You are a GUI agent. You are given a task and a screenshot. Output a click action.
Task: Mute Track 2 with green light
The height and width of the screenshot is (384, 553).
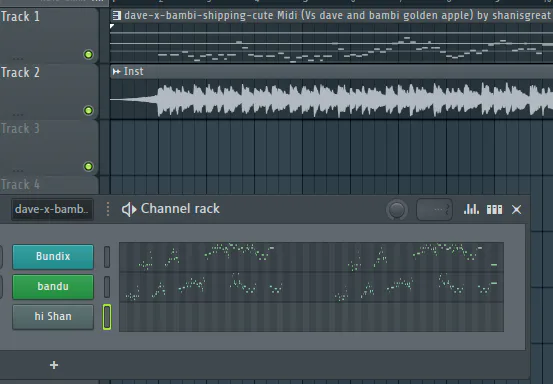(x=88, y=110)
